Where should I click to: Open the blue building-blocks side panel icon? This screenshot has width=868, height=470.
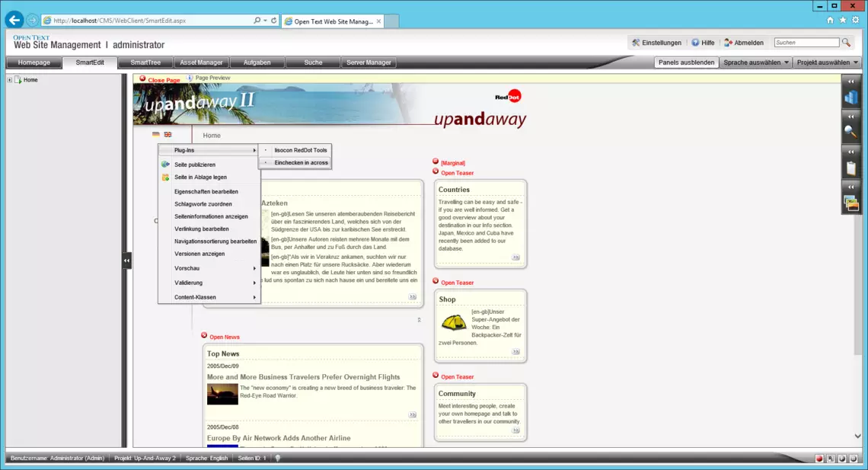(850, 97)
